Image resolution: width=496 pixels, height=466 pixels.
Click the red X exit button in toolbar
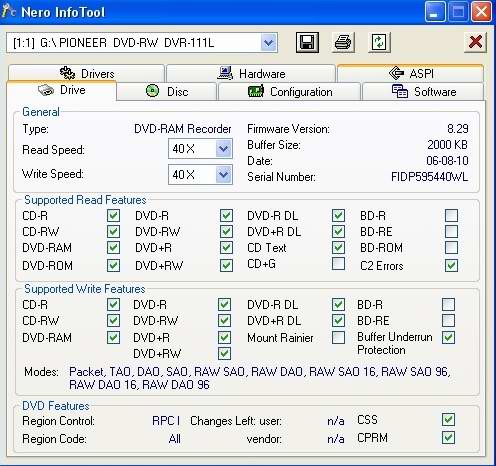click(475, 42)
